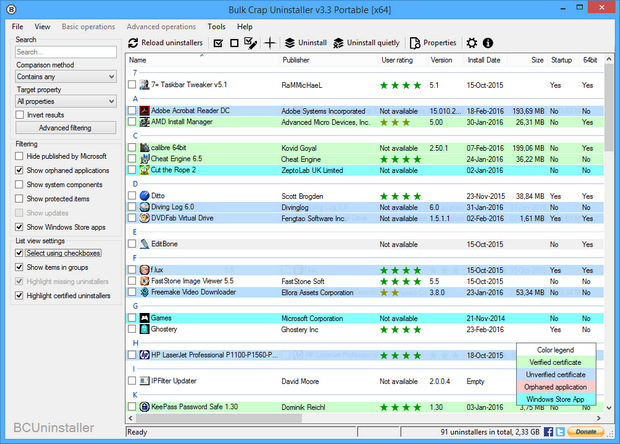Click the Orphaned application color legend swatch

pos(556,386)
